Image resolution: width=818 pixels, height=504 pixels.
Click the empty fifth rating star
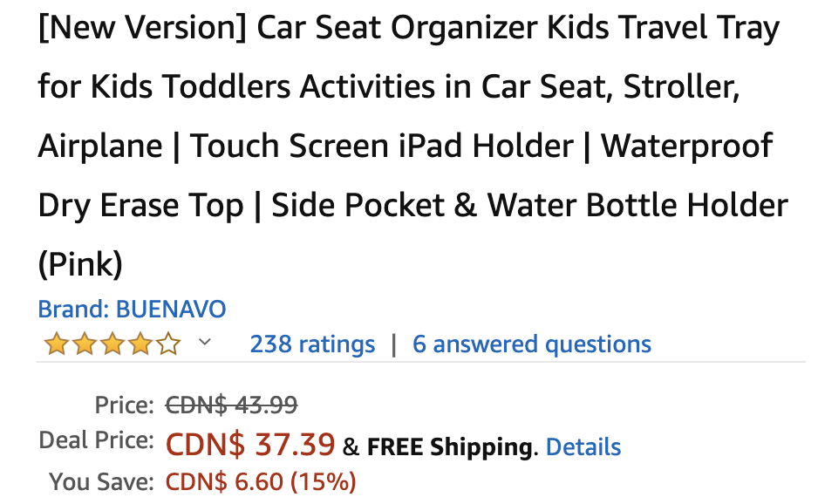167,344
